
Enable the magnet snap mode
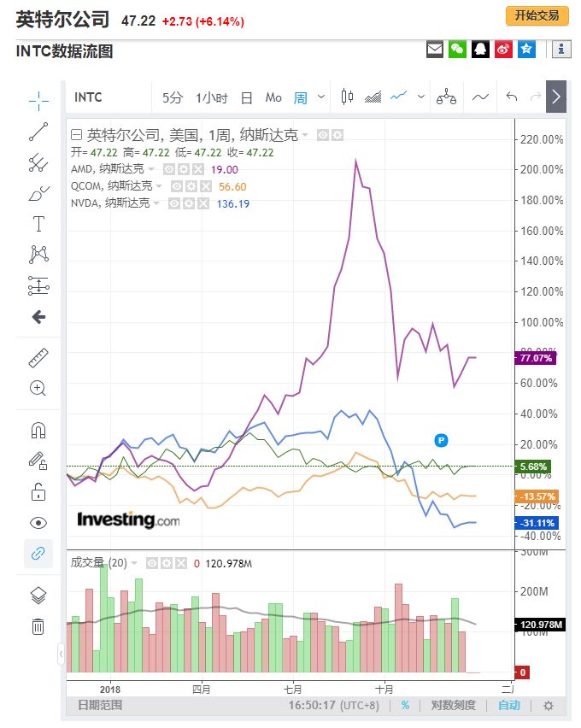(x=38, y=430)
